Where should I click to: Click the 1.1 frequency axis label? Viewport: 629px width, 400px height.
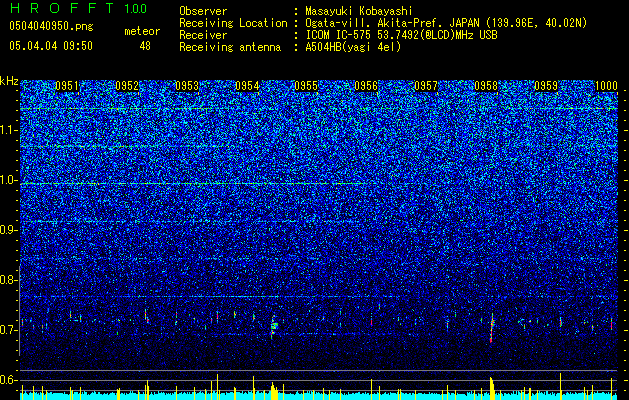(9, 130)
